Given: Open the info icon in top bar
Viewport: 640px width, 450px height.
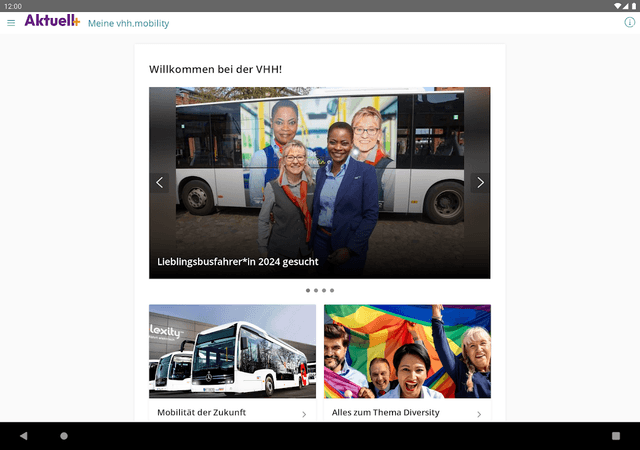Looking at the screenshot, I should point(629,22).
